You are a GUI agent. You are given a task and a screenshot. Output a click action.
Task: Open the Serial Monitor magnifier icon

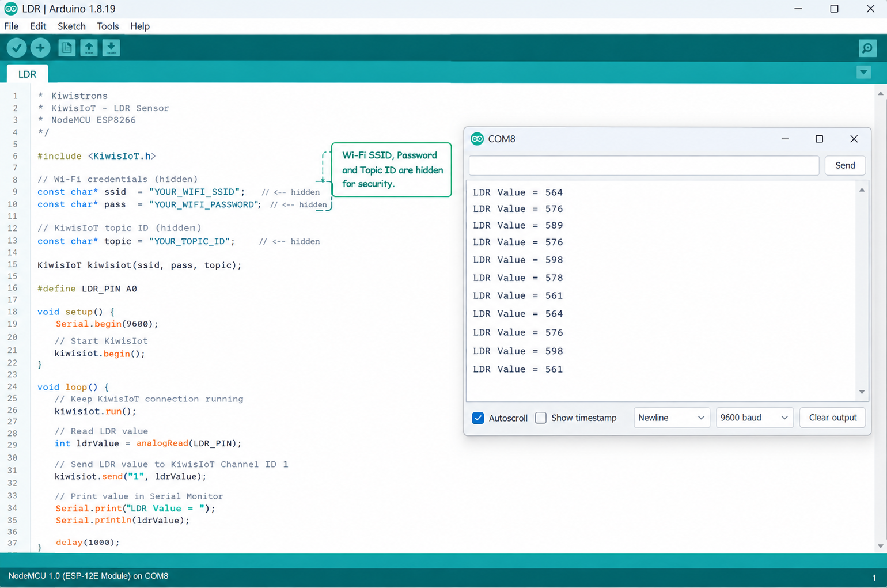(867, 48)
